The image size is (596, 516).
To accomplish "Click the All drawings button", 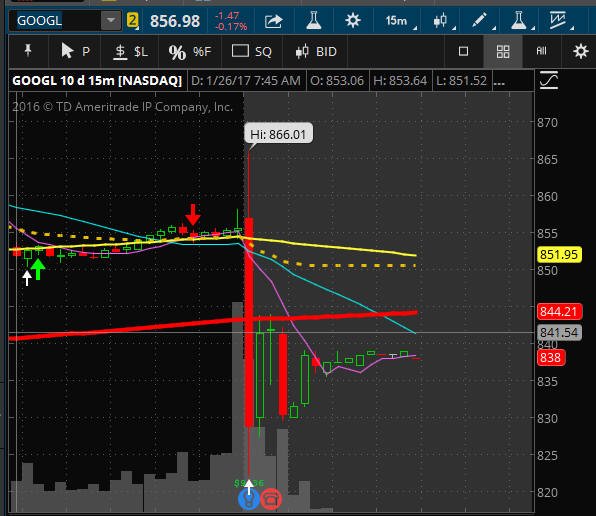I will (541, 51).
